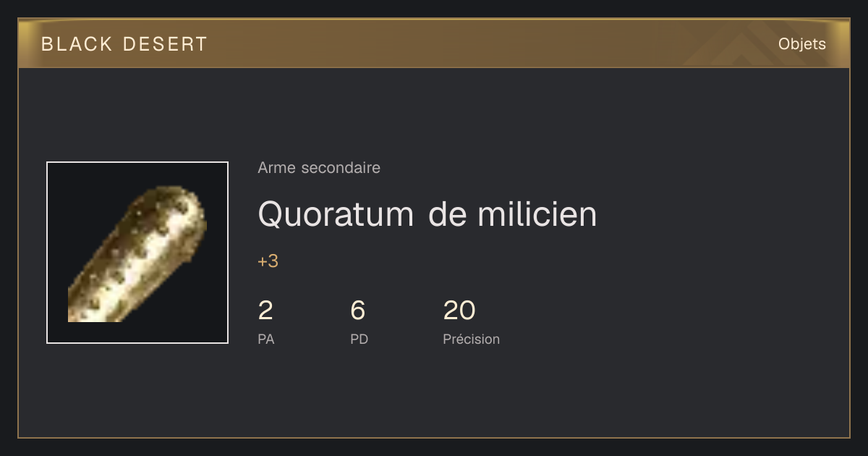Screen dimensions: 868x456
Task: Click the Précision value 20
Action: point(459,311)
